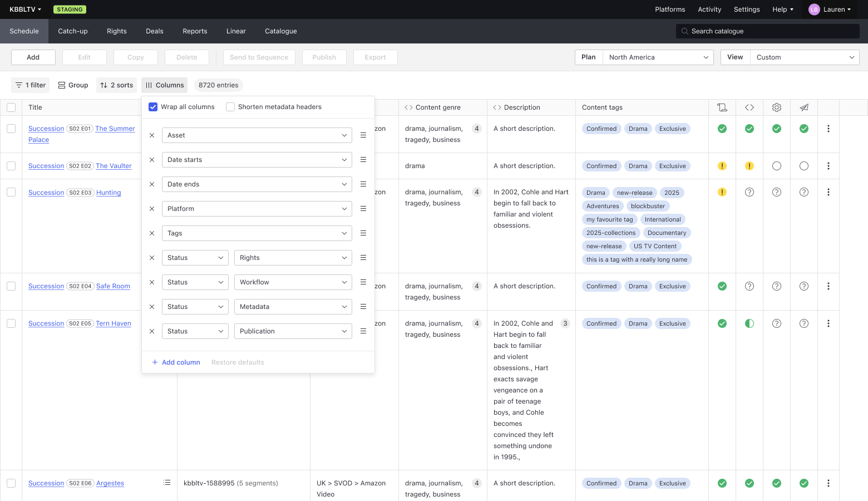Screen dimensions: 868x501
Task: Open row actions menu for Tern Haven
Action: click(828, 323)
